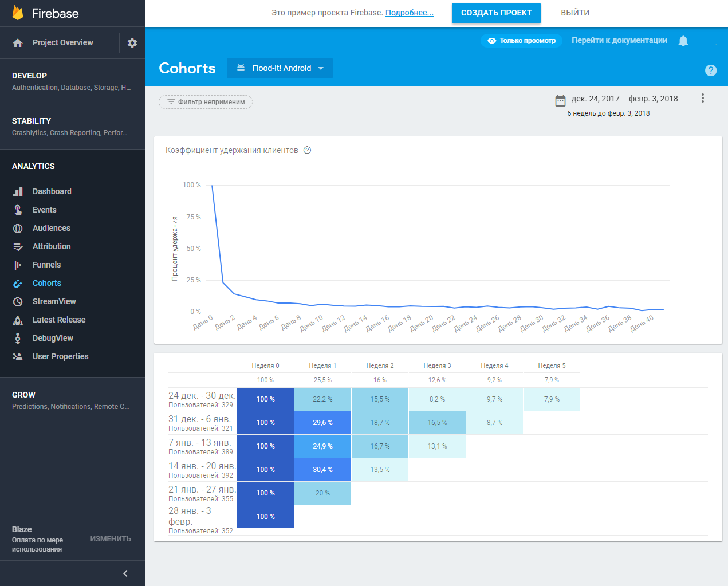Open the Подробнее... link

(x=410, y=13)
